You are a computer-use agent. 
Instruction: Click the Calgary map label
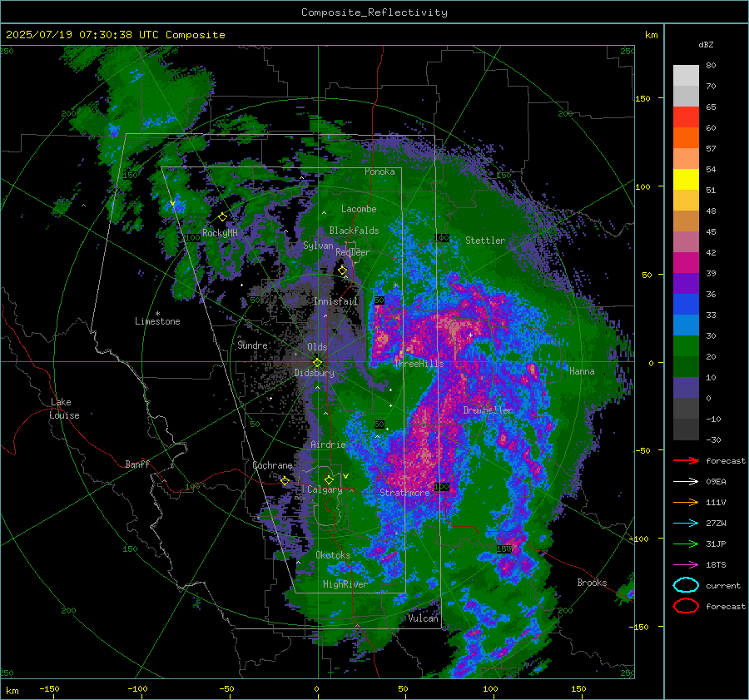pos(325,489)
